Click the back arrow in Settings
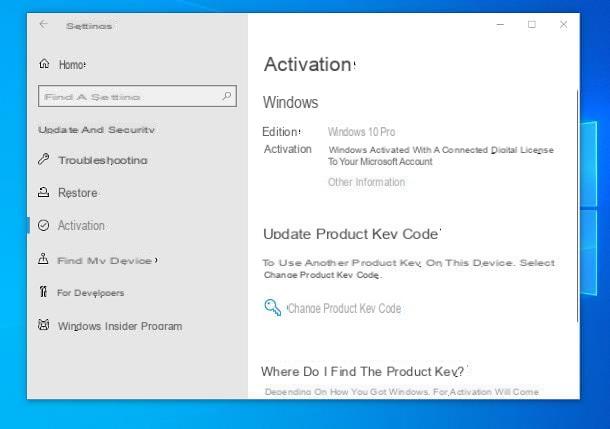 (44, 25)
